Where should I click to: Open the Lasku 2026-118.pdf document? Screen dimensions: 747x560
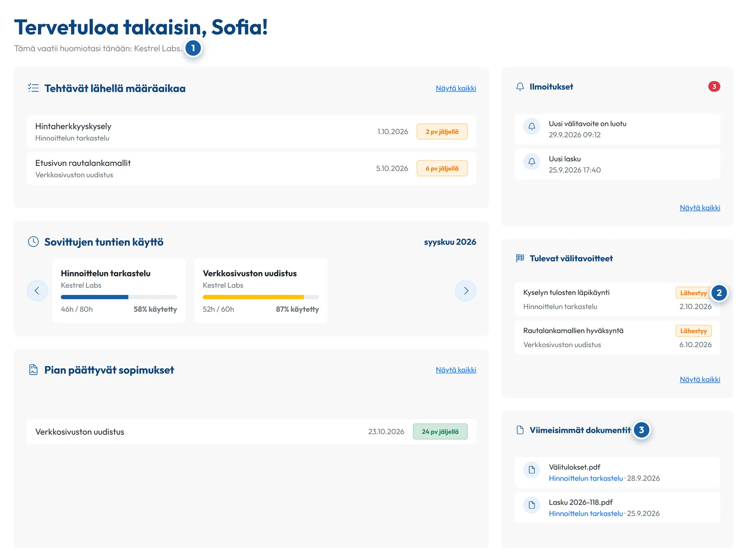[618, 508]
